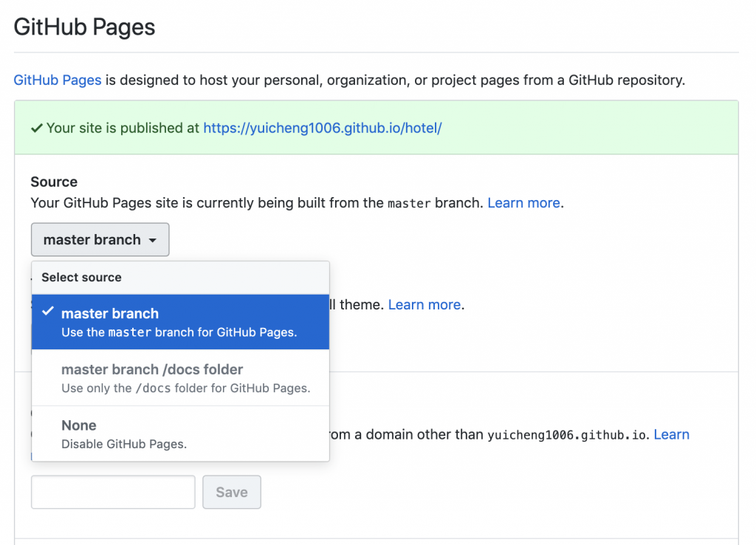This screenshot has width=756, height=545.
Task: Select the master branch /docs folder option
Action: click(180, 378)
